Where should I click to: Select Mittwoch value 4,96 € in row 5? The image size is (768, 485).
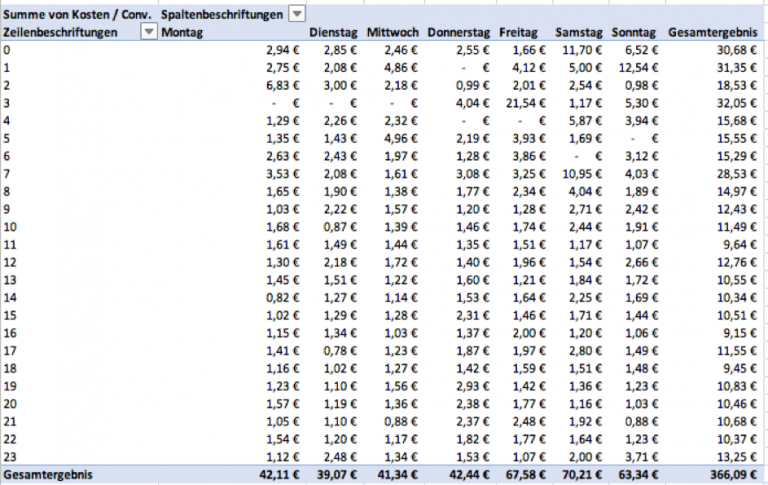click(x=401, y=139)
